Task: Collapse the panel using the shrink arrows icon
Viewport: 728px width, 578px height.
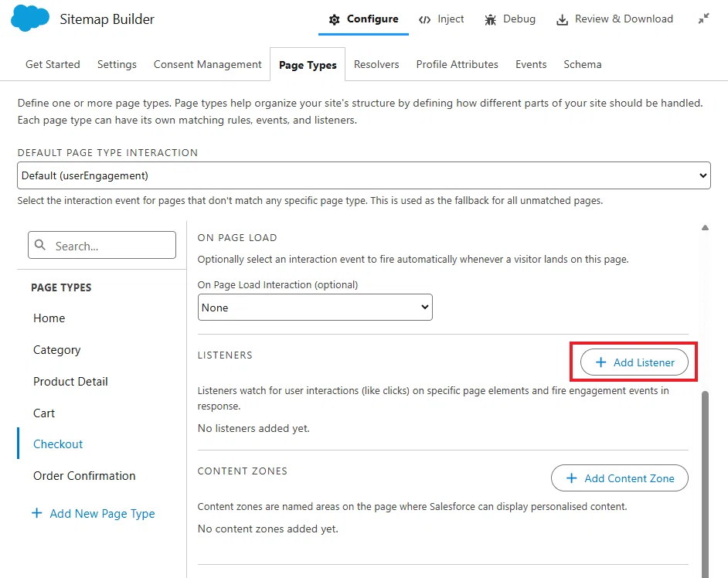Action: click(x=704, y=19)
